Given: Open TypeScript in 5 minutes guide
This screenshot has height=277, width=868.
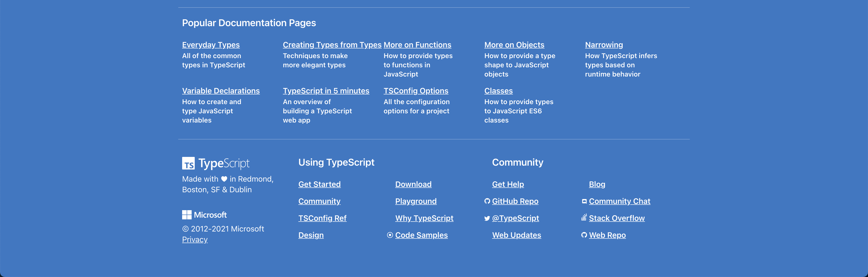Looking at the screenshot, I should pos(326,91).
